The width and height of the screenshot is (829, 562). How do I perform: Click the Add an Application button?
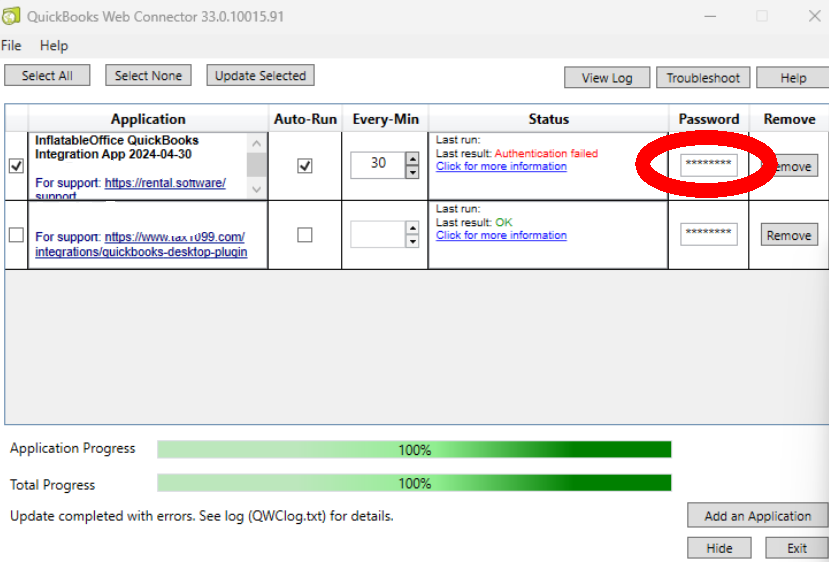pyautogui.click(x=757, y=516)
